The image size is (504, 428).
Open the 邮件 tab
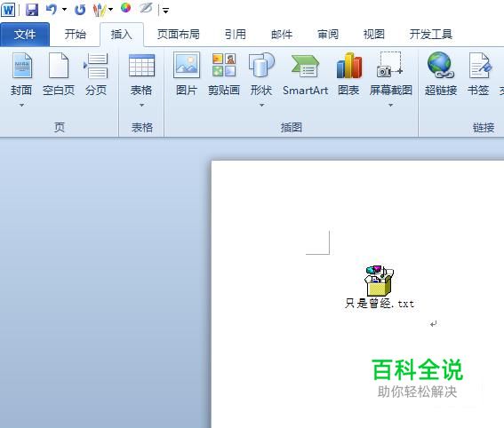click(282, 34)
